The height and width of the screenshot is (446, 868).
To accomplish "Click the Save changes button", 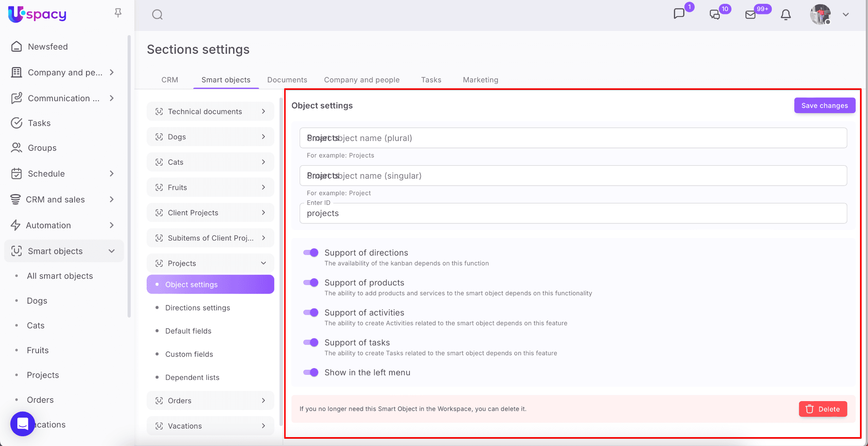I will click(x=824, y=105).
